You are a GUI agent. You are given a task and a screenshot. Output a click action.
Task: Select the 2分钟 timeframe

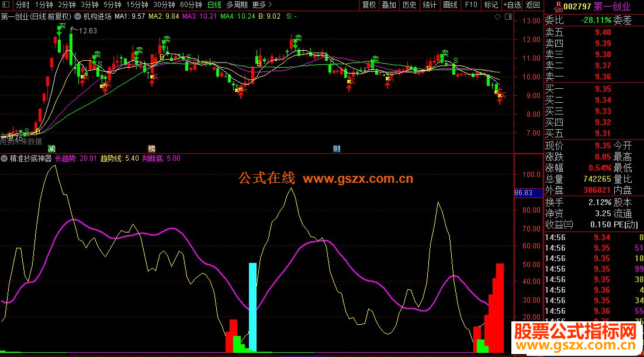[x=67, y=5]
